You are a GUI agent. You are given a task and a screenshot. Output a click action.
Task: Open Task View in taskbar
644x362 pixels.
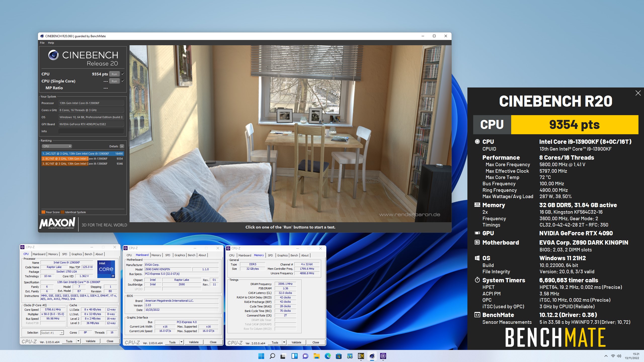(283, 356)
